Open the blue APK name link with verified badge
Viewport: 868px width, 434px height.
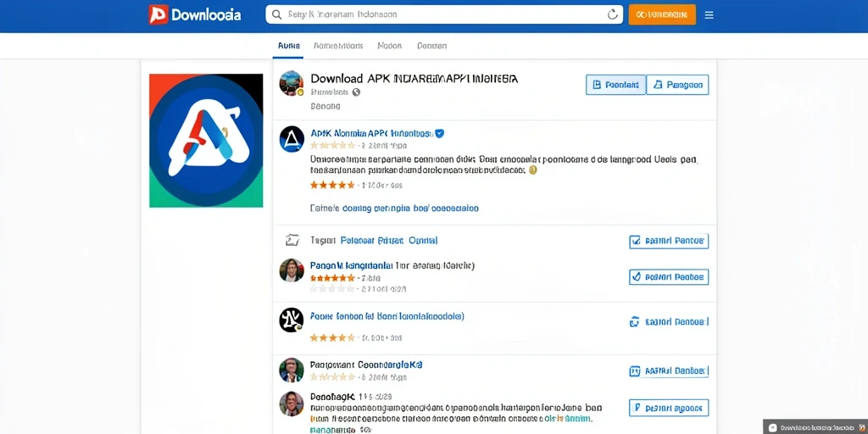[x=371, y=133]
